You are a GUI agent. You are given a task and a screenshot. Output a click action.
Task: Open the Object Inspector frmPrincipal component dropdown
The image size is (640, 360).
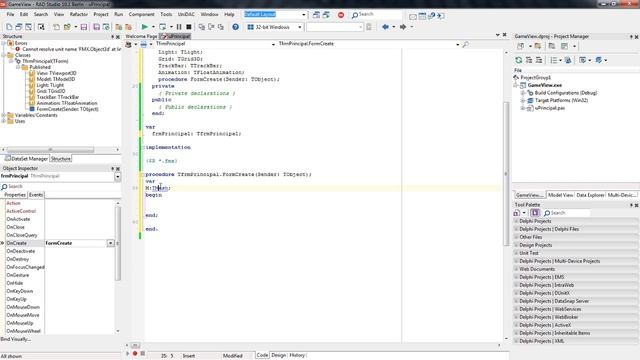(118, 176)
